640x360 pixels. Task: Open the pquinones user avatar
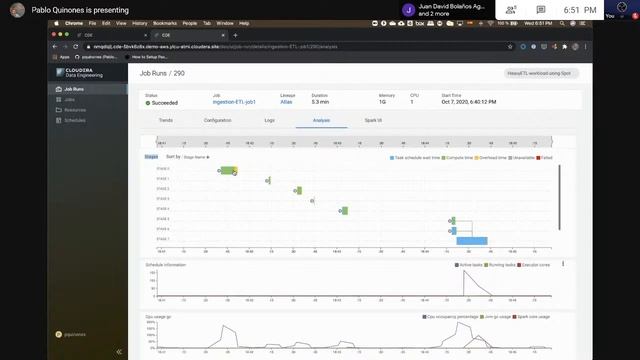point(58,334)
